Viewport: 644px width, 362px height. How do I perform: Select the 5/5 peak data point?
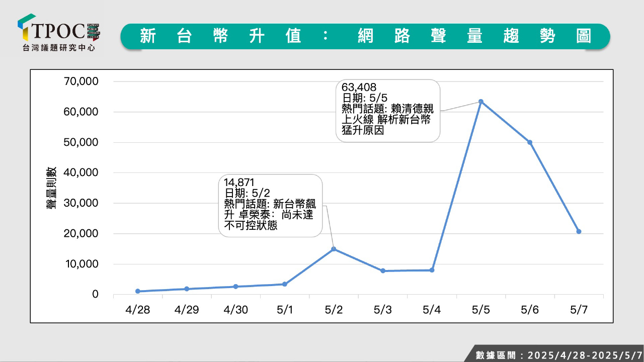pyautogui.click(x=481, y=102)
